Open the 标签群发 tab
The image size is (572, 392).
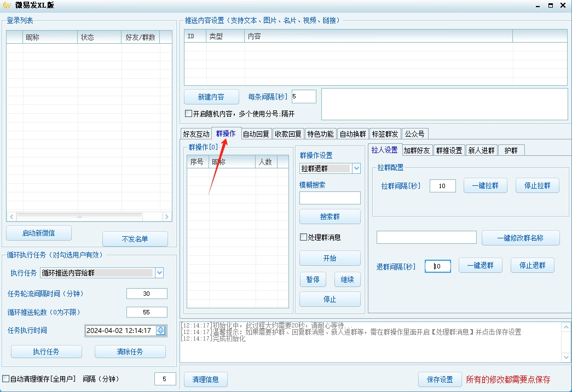[385, 134]
